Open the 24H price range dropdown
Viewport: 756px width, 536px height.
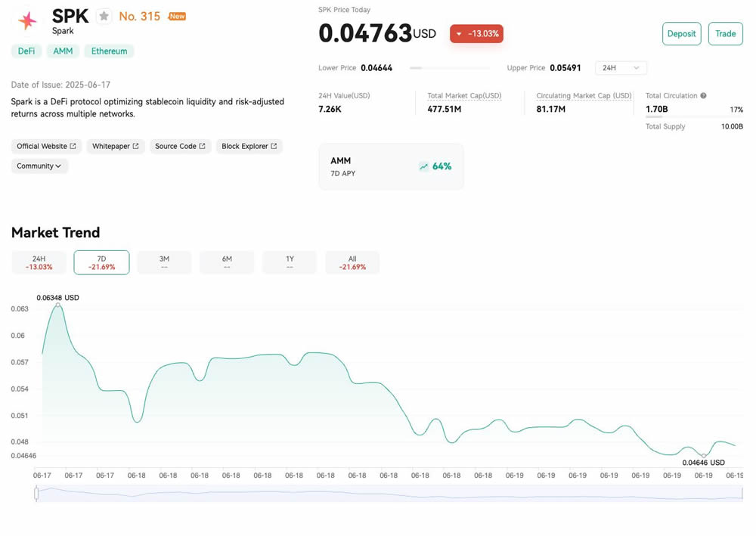coord(621,68)
